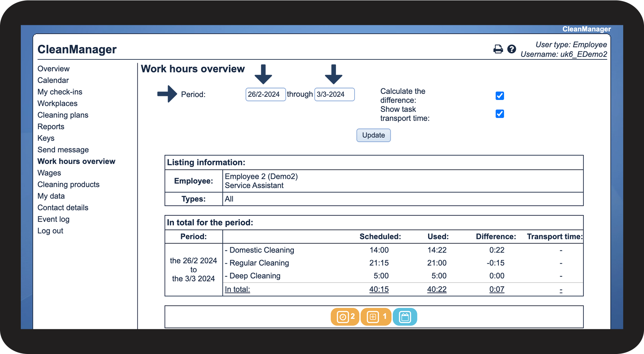Click the printer icon in the header
Screen dimensions: 644x354
pos(498,49)
